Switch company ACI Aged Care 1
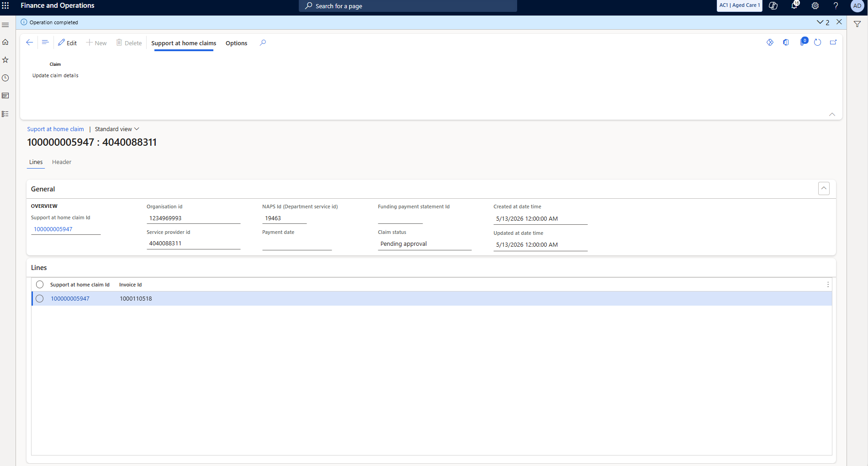Screen dimensions: 868x466 point(740,5)
